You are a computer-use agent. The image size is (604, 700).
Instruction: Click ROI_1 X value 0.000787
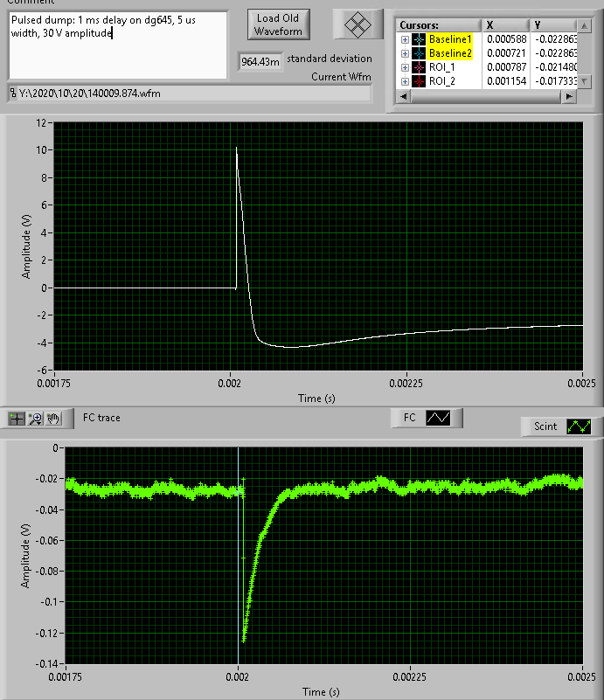[507, 67]
